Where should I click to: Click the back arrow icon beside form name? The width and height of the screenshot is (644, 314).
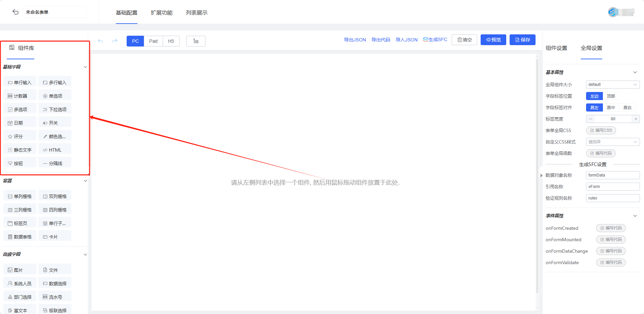click(15, 12)
